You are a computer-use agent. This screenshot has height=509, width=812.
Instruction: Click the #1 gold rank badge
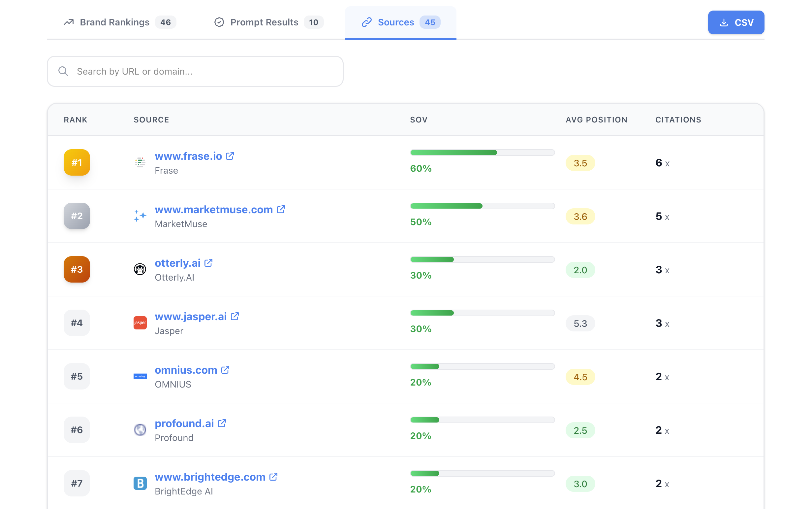tap(77, 163)
